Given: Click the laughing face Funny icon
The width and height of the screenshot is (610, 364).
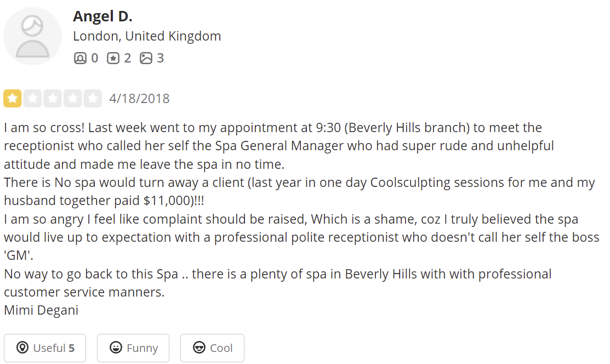Looking at the screenshot, I should (116, 347).
